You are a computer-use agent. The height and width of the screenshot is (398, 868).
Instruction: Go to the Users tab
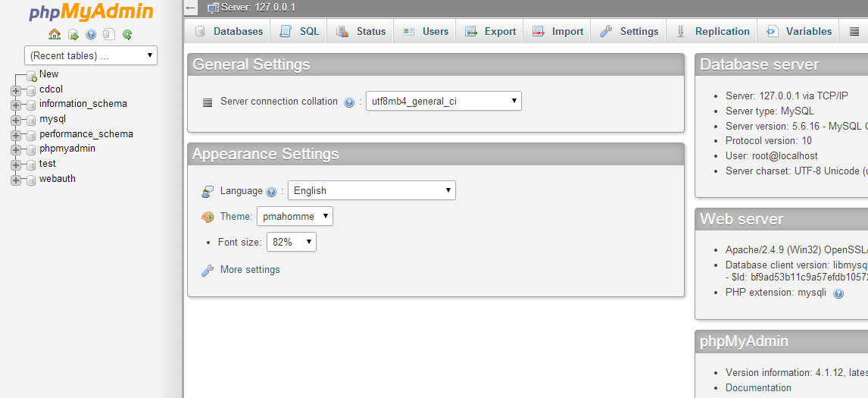[x=425, y=32]
